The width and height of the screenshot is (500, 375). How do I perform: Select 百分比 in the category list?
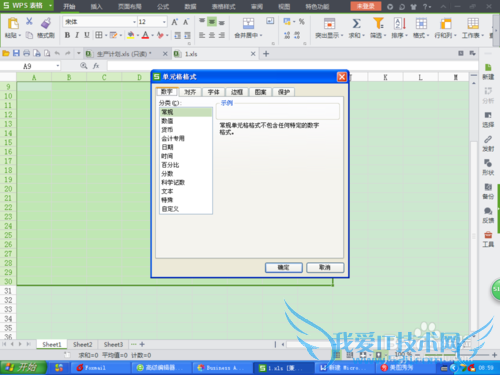point(185,165)
